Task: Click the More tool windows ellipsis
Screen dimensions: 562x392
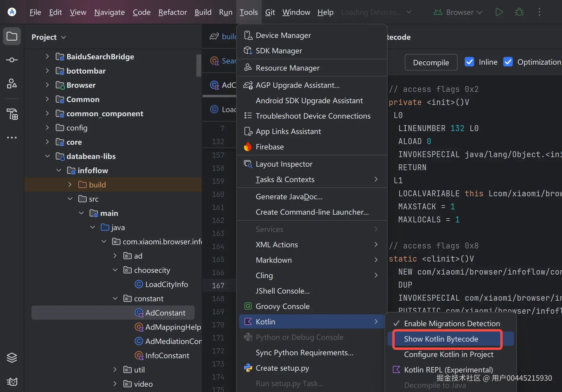Action: tap(12, 138)
